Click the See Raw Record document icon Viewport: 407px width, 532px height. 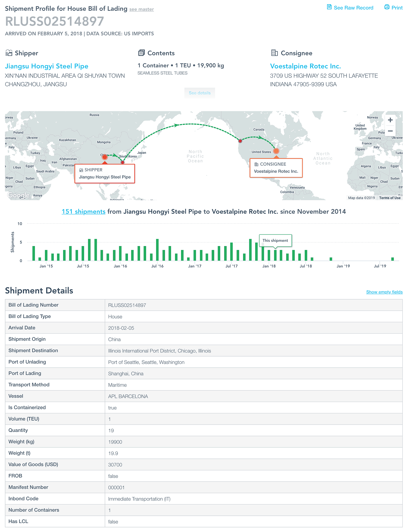click(329, 7)
